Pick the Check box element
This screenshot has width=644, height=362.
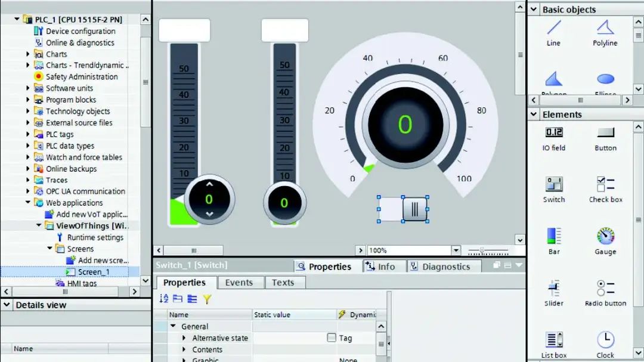[x=605, y=190]
